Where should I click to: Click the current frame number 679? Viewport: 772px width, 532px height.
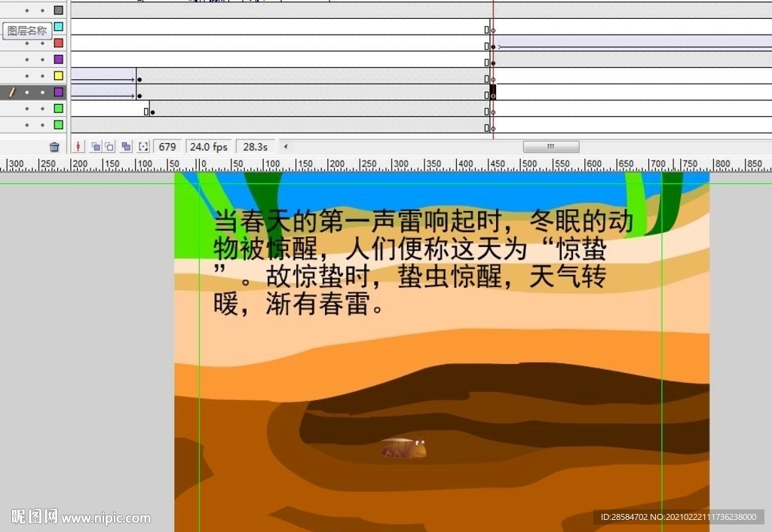(167, 146)
